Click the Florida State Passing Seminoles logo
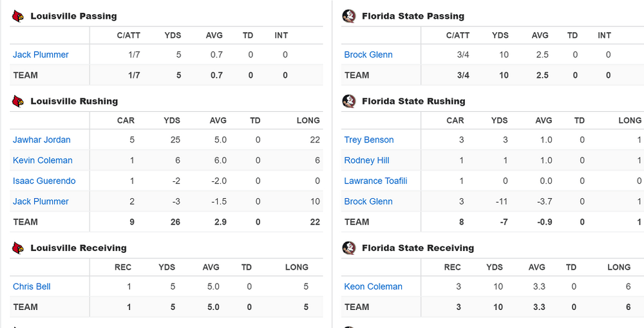 (x=349, y=16)
